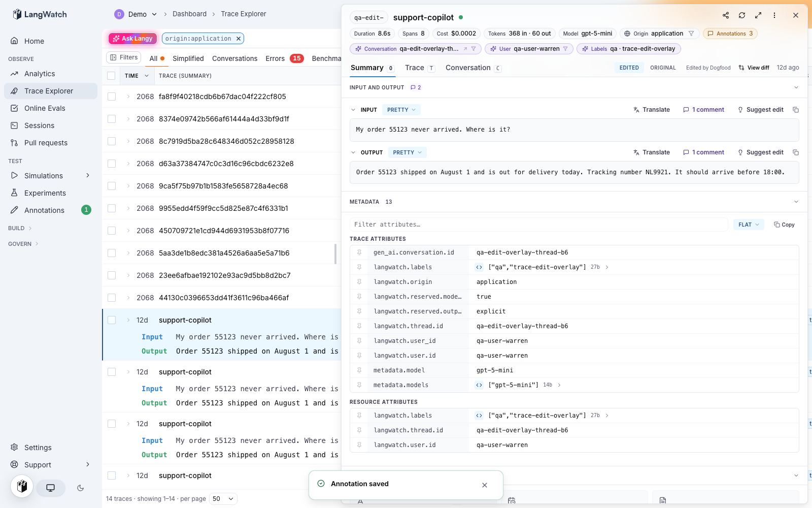The height and width of the screenshot is (508, 812).
Task: Translate the Output message
Action: 651,152
